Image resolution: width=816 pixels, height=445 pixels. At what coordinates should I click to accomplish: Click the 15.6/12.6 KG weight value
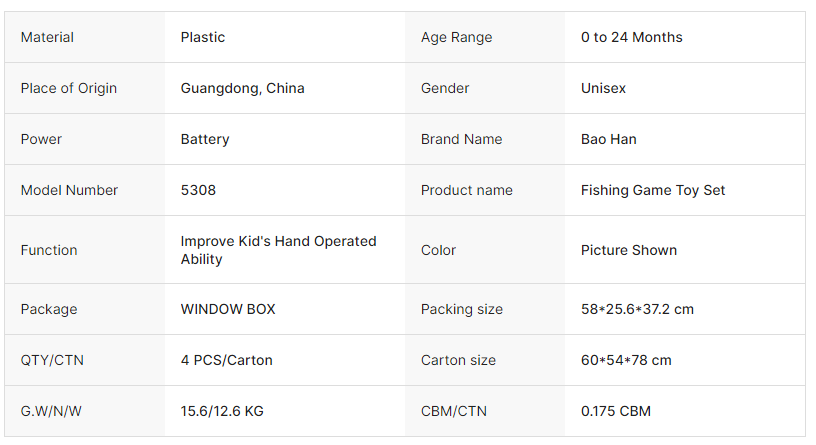(222, 411)
